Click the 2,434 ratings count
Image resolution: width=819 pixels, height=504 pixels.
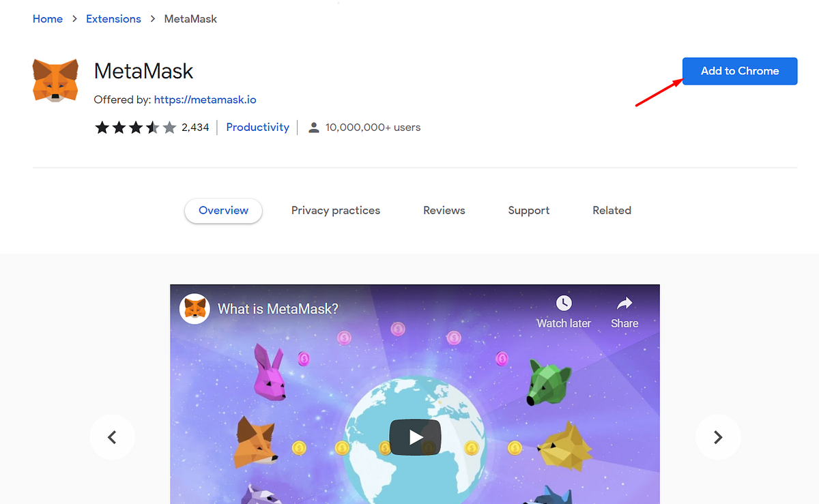click(196, 127)
